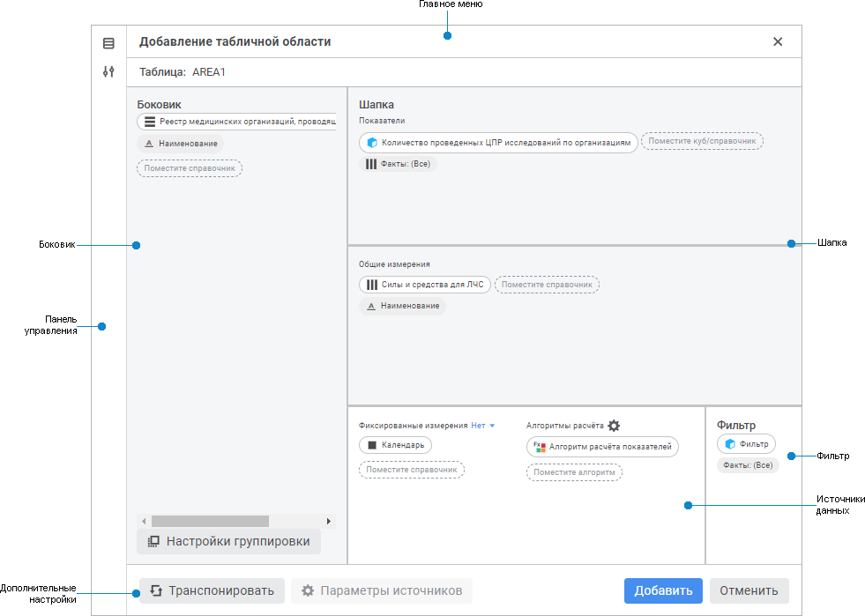Click 'Поместите куб/справочник' placeholder slot
The width and height of the screenshot is (865, 616).
point(702,141)
